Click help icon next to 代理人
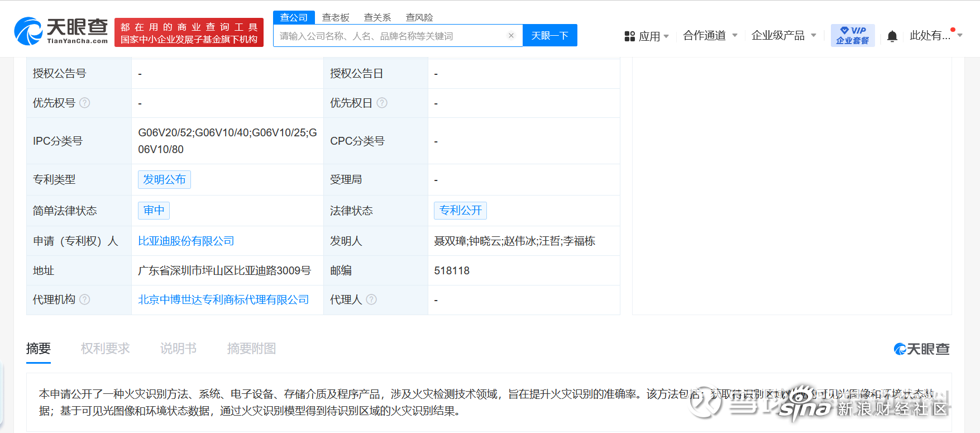Viewport: 980px width, 433px height. click(371, 299)
